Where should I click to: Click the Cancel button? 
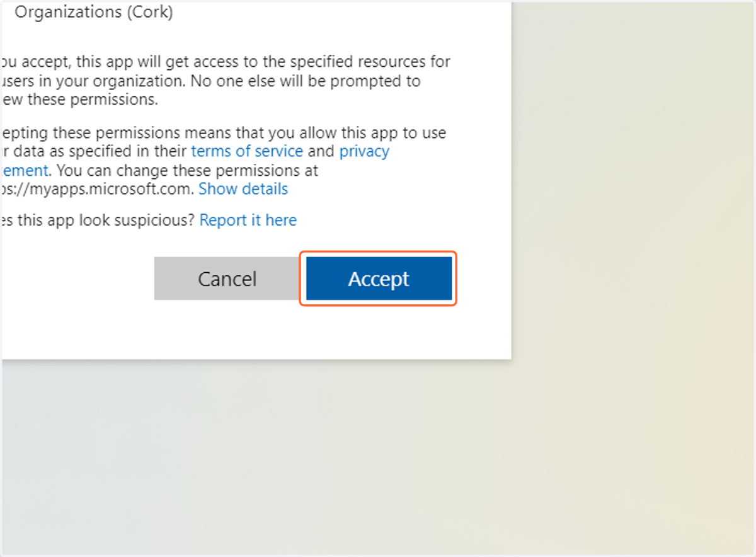tap(227, 278)
